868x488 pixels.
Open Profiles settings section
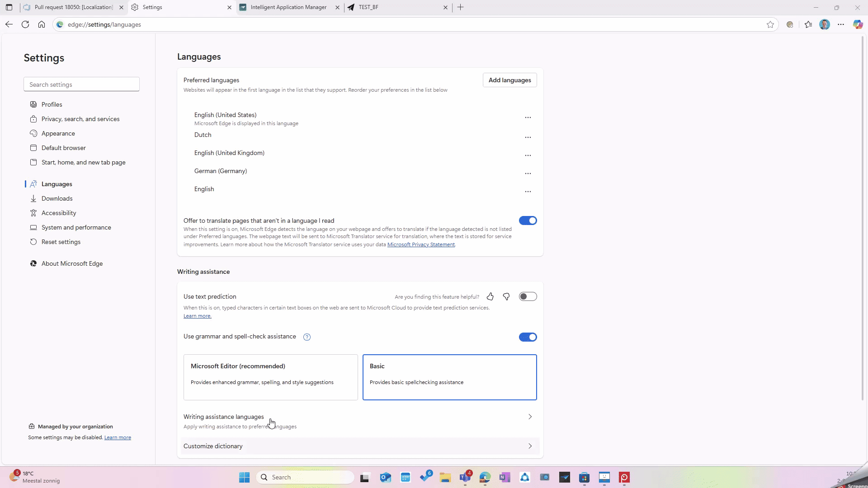click(52, 104)
